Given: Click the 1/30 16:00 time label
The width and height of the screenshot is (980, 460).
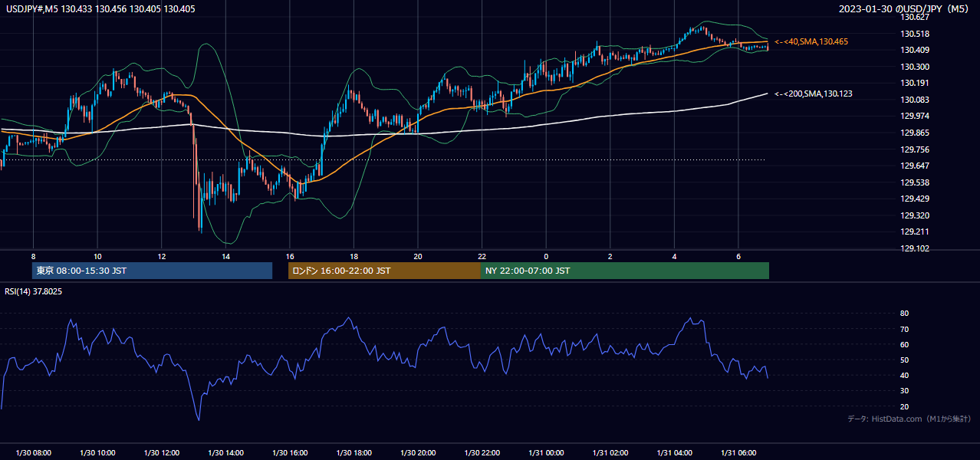Looking at the screenshot, I should 289,453.
